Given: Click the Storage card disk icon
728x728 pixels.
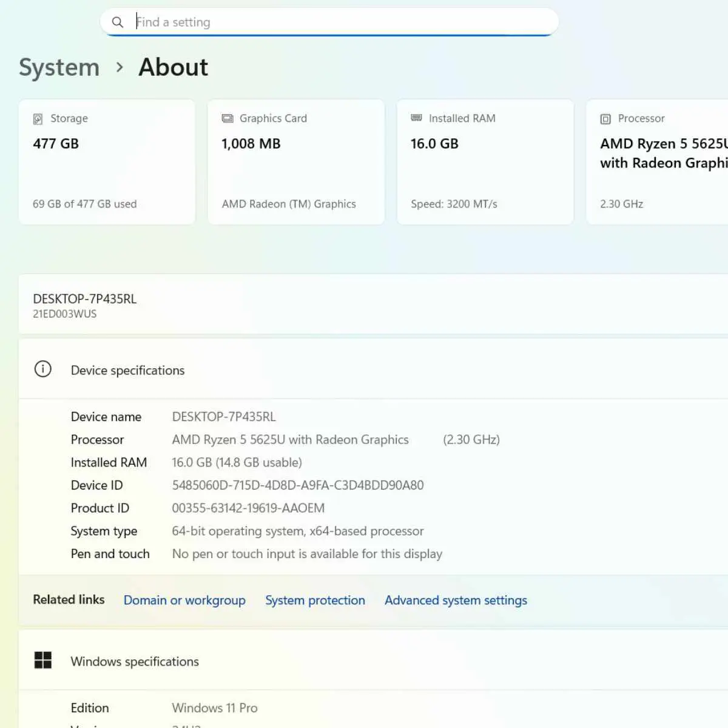Looking at the screenshot, I should click(38, 119).
